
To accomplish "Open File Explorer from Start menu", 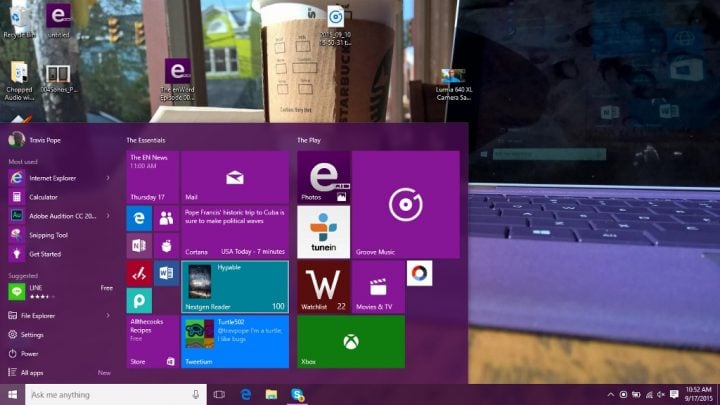I will pos(38,316).
